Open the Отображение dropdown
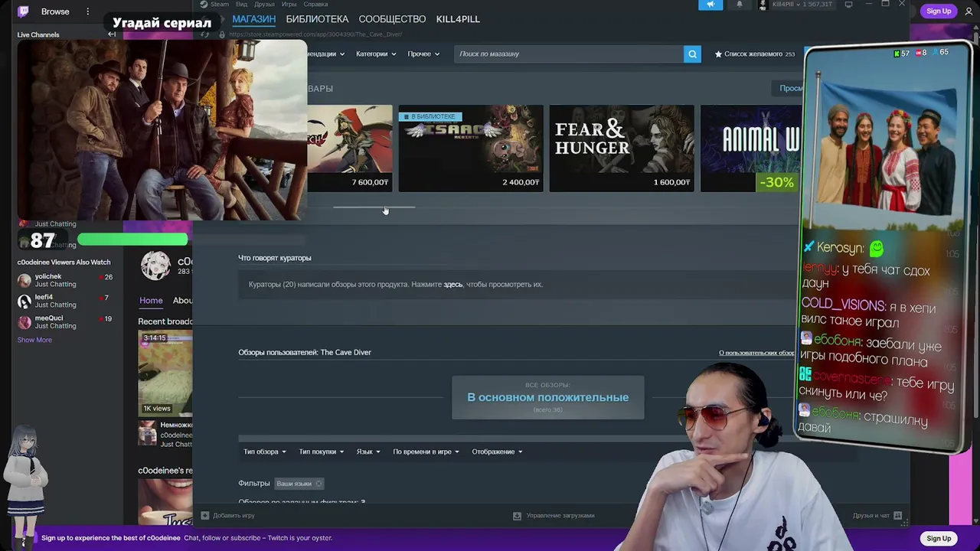Screen dimensions: 980x551 pyautogui.click(x=497, y=452)
